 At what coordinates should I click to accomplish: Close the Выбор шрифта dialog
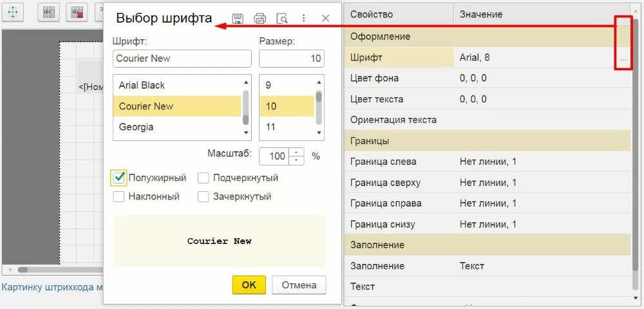coord(326,19)
